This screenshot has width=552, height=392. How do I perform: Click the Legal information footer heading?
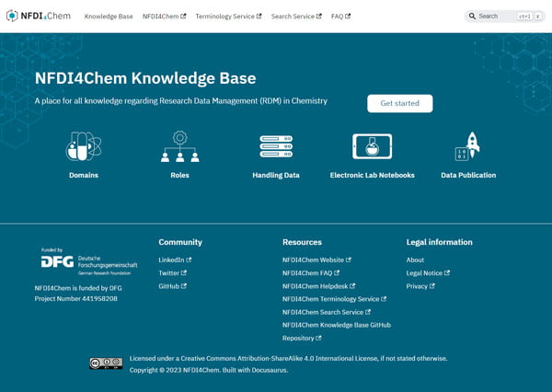440,242
